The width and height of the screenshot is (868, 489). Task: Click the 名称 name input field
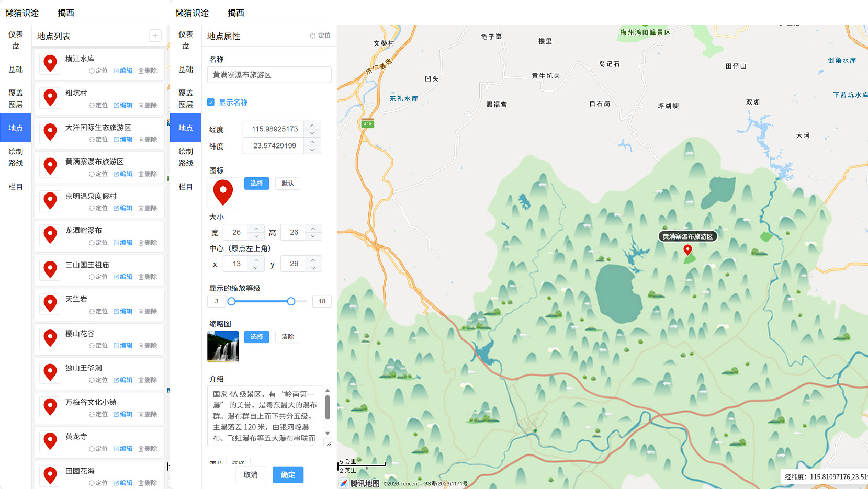(x=269, y=75)
